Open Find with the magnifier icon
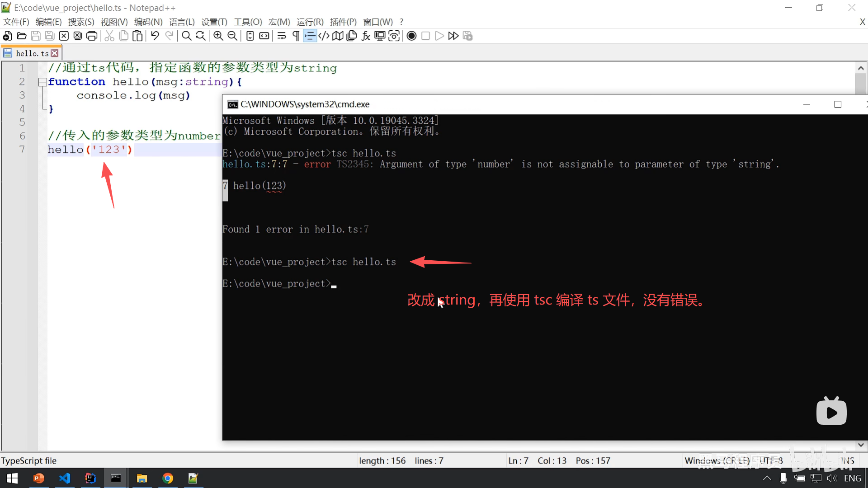 coord(186,36)
